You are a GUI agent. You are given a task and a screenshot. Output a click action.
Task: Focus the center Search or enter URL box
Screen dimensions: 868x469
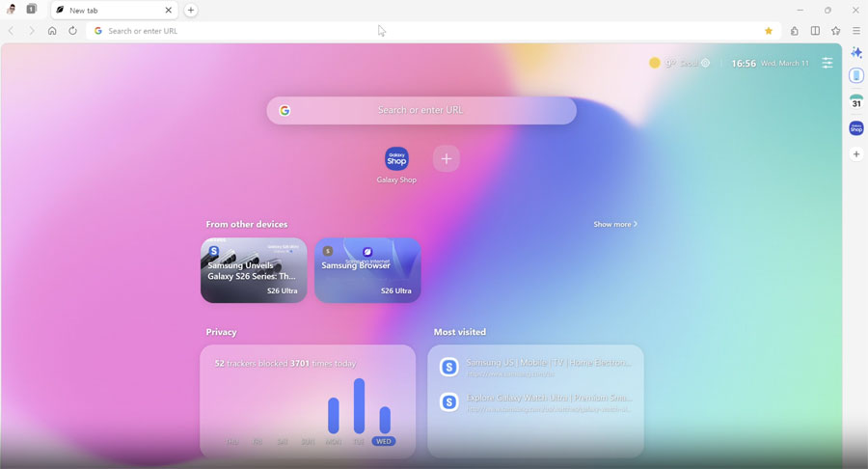pyautogui.click(x=421, y=110)
